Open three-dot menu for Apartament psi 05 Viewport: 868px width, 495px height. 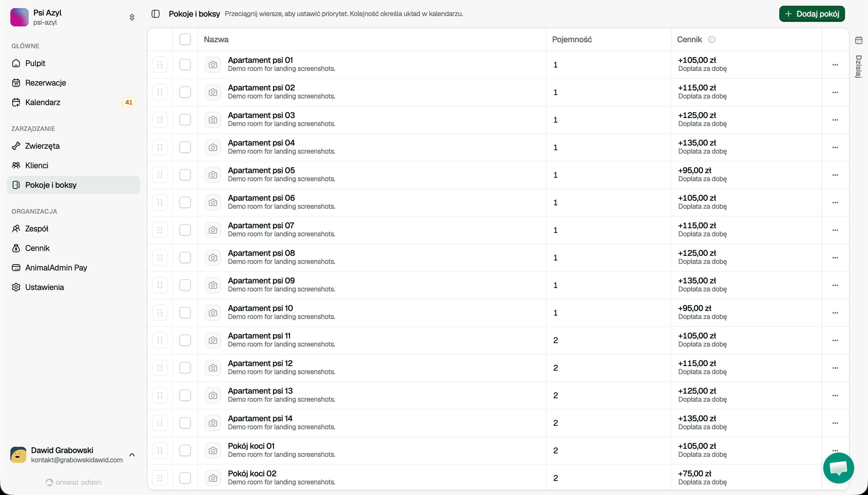835,175
